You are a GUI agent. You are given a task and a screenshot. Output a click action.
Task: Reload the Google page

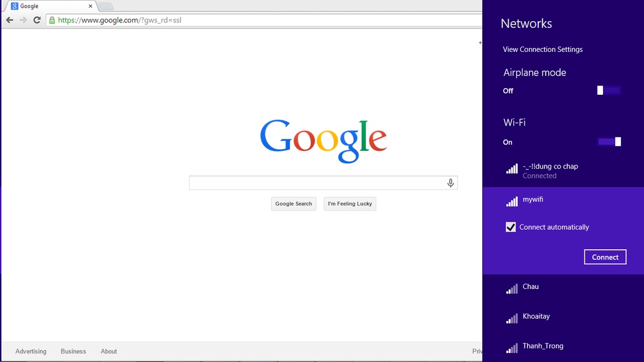click(37, 20)
